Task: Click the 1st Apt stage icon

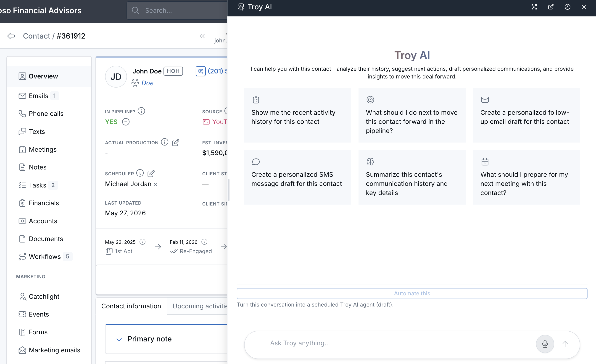Action: (x=109, y=251)
